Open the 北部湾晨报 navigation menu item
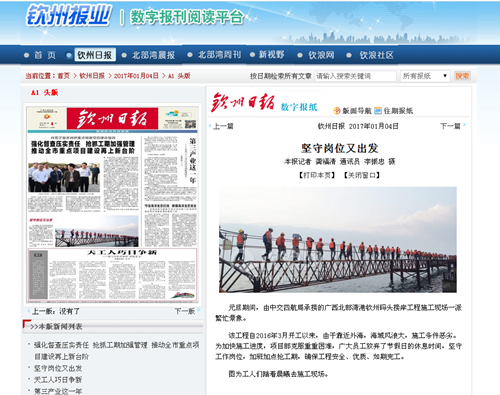 click(x=153, y=55)
